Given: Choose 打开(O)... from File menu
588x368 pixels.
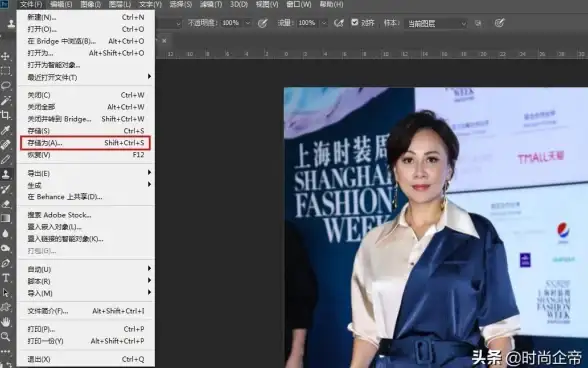Looking at the screenshot, I should [86, 29].
